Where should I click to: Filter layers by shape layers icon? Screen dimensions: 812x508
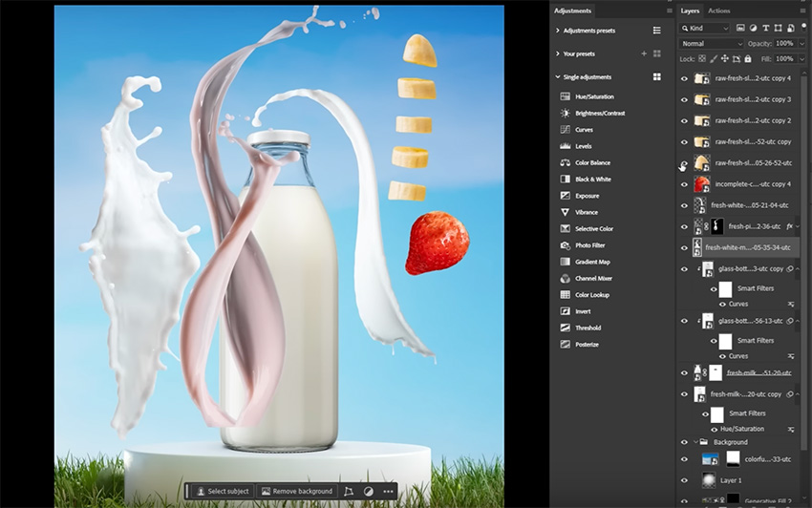[x=778, y=28]
